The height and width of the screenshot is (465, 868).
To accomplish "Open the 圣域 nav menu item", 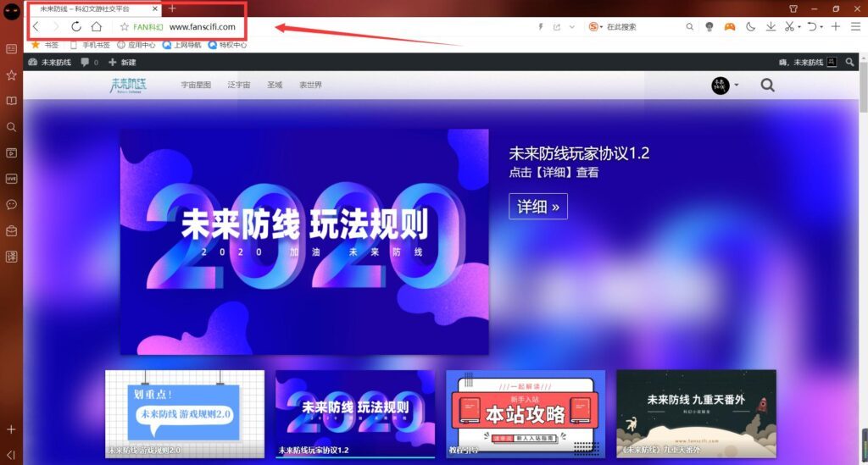I will coord(275,85).
